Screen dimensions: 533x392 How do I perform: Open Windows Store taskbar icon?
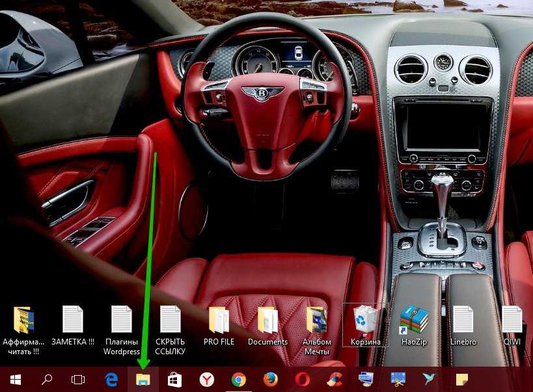pos(174,380)
